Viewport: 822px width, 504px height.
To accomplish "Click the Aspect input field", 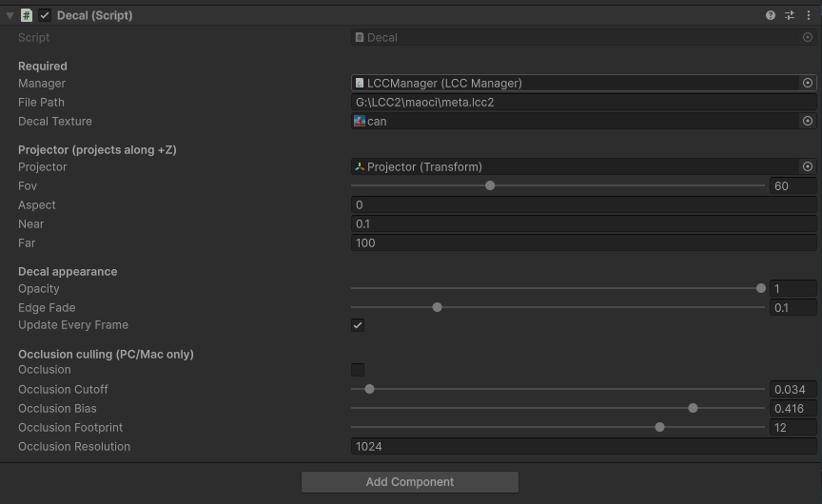I will pyautogui.click(x=583, y=204).
